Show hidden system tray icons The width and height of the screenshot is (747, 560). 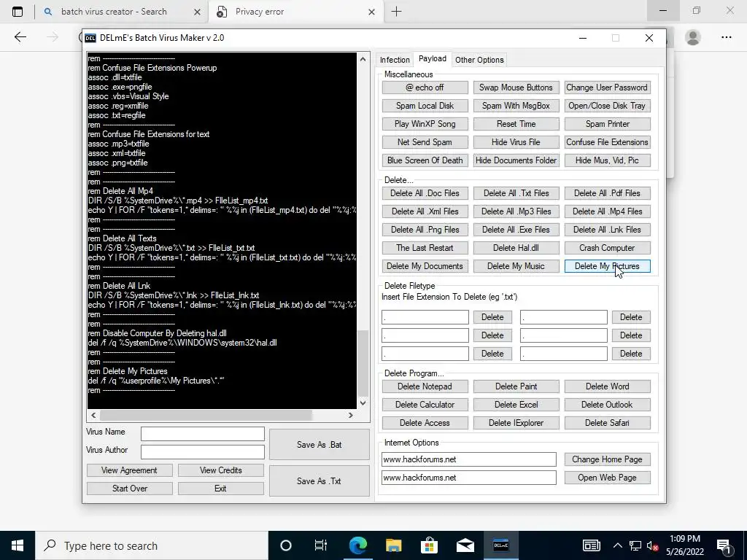(617, 545)
